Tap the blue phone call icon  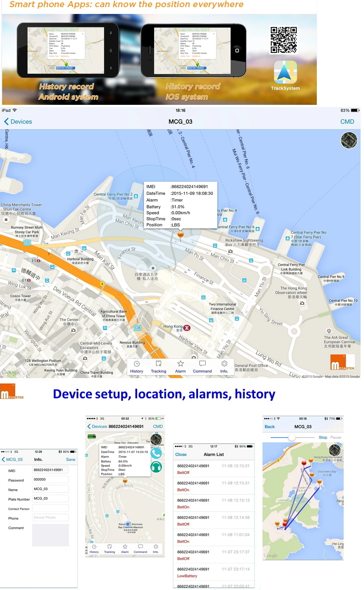(156, 453)
